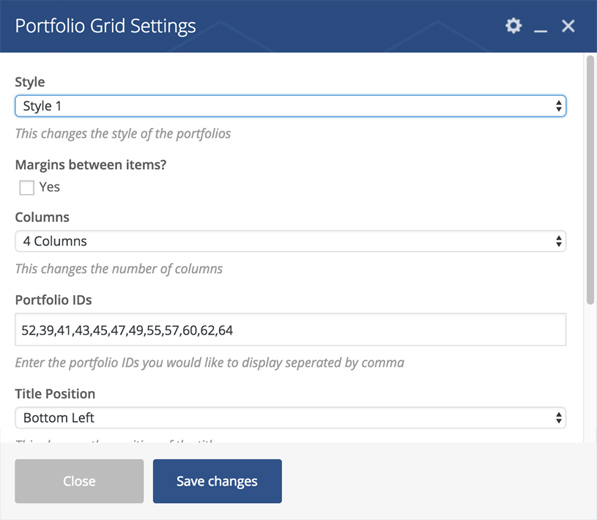
Task: Click the vertical scrollbar thumb
Action: (590, 180)
